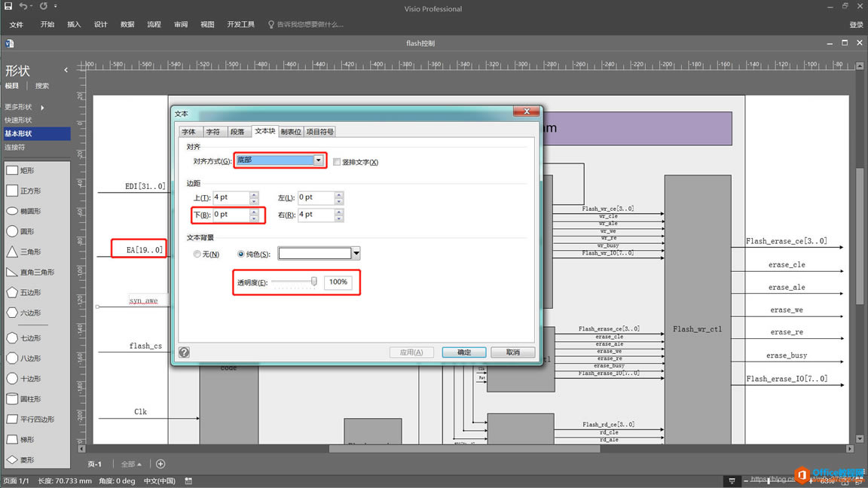
Task: Switch to the 段落 paragraph tab
Action: click(237, 132)
